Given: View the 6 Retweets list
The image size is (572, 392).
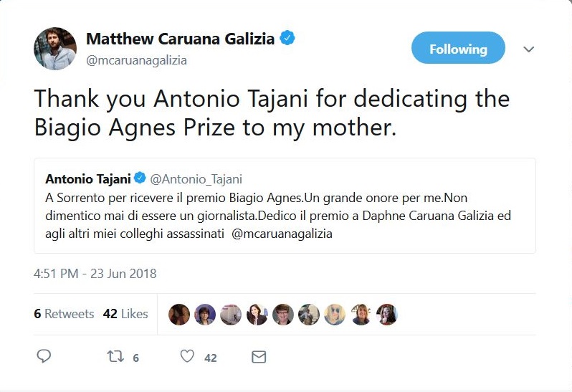Looking at the screenshot, I should [64, 314].
